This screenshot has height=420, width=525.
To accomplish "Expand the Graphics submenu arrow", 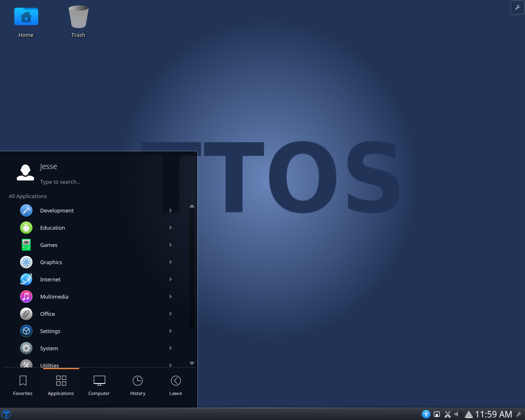I will click(x=171, y=262).
